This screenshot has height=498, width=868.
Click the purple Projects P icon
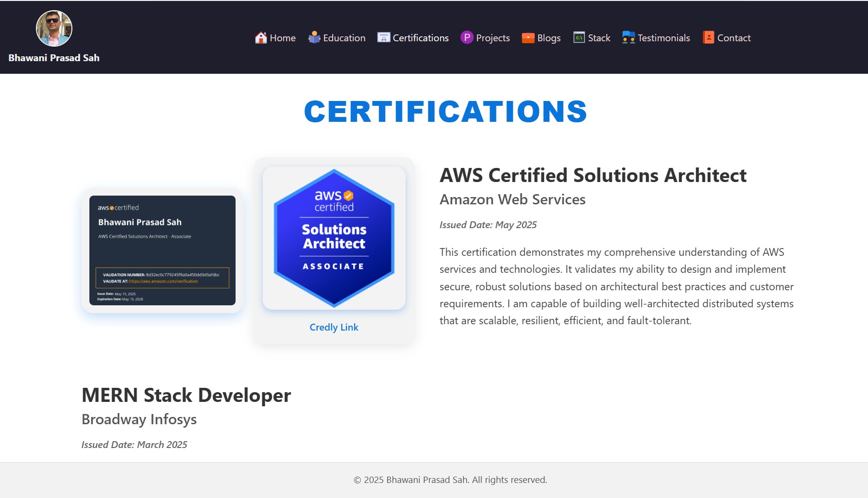(x=466, y=37)
